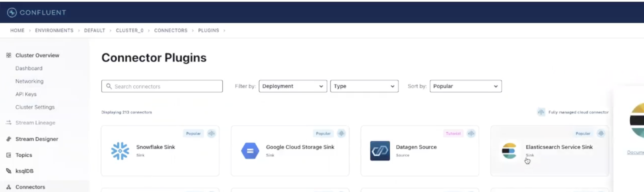
Task: Click the Fully managed cloud connector legend icon
Action: 541,112
